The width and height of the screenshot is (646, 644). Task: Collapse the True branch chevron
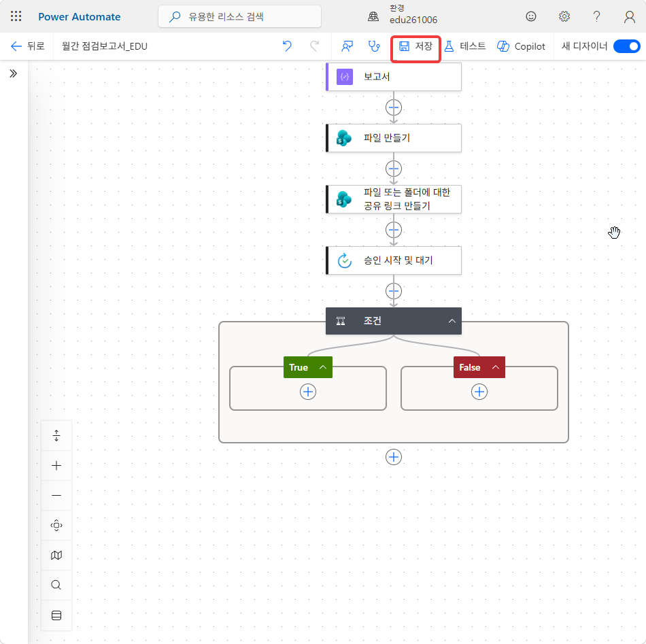(x=323, y=367)
